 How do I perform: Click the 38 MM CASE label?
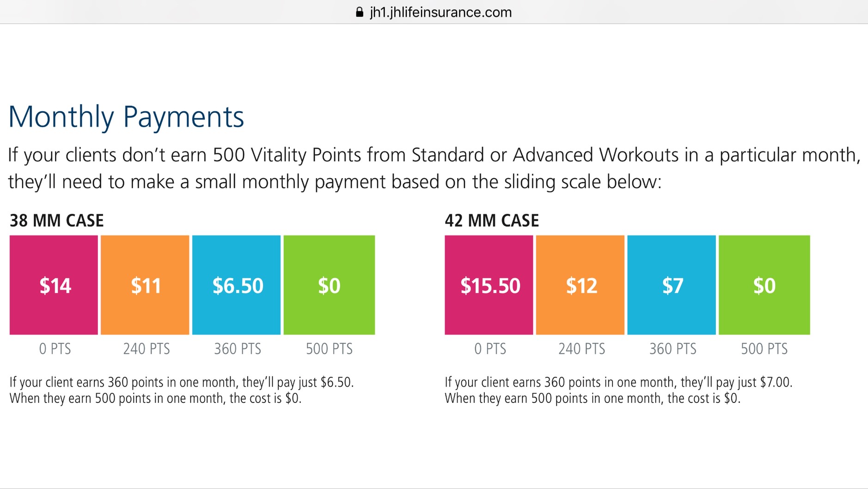pos(56,221)
